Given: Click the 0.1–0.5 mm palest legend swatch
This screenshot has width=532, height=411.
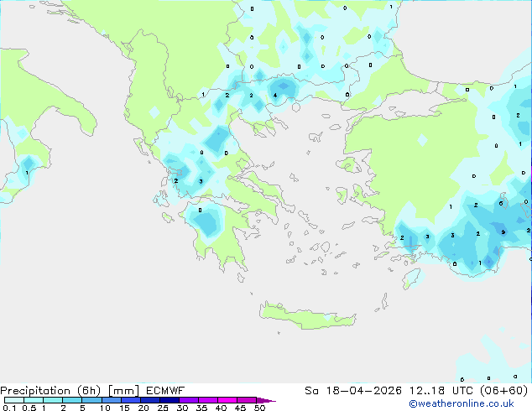Looking at the screenshot, I should pos(14,400).
